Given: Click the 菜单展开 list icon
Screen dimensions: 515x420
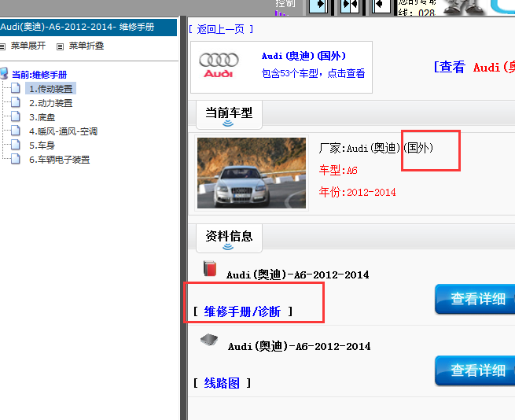Looking at the screenshot, I should pyautogui.click(x=2, y=46).
